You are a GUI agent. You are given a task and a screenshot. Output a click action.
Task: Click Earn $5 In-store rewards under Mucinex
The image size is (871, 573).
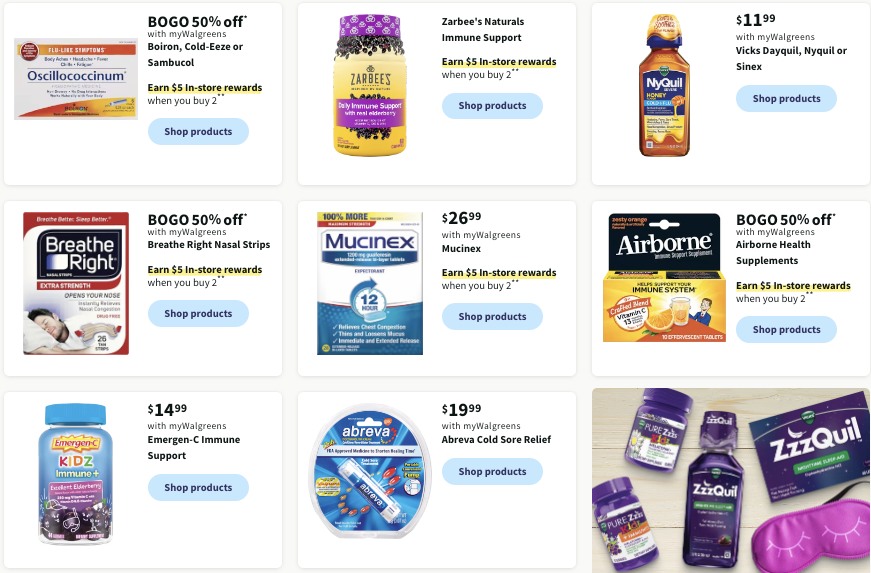point(499,273)
